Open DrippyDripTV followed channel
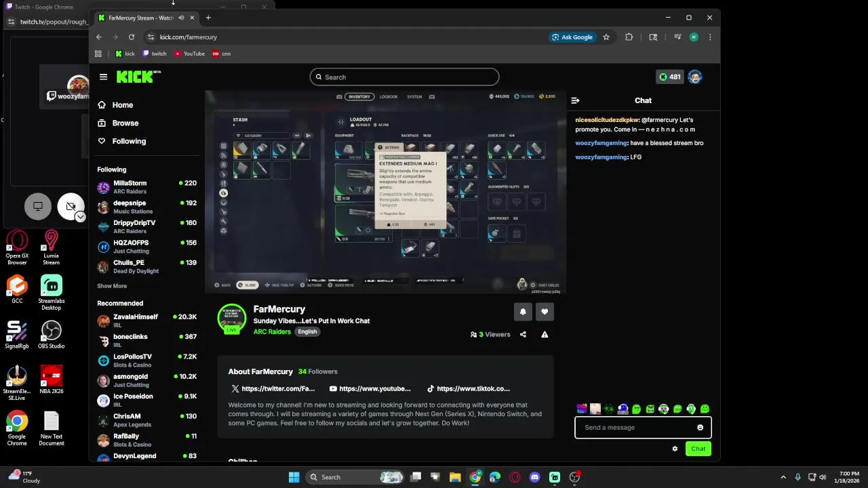The width and height of the screenshot is (868, 488). click(x=146, y=226)
